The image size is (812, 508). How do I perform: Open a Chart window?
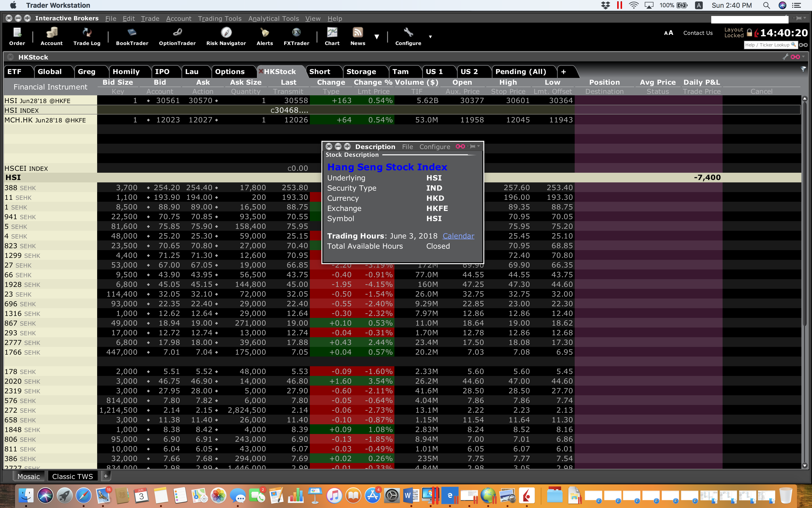(332, 36)
